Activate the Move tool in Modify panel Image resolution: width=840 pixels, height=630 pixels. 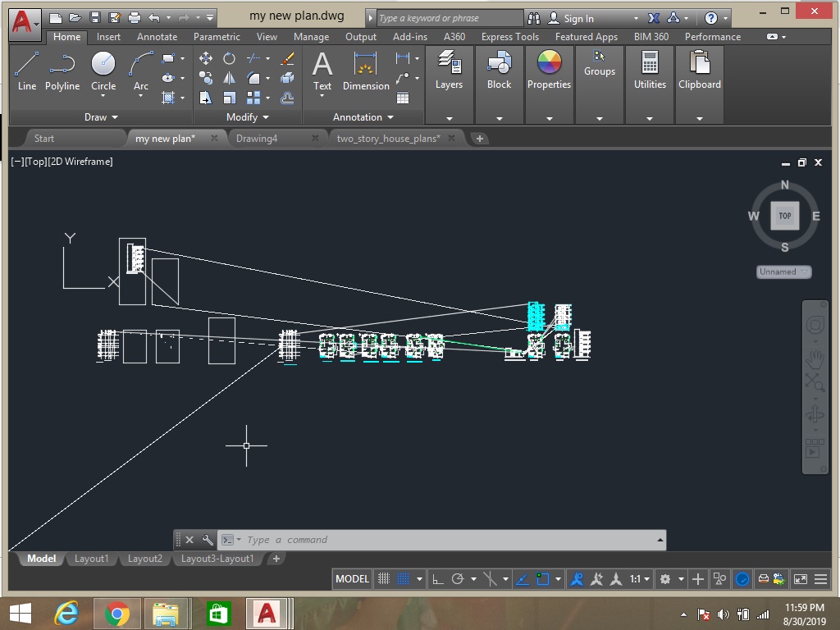pos(207,58)
